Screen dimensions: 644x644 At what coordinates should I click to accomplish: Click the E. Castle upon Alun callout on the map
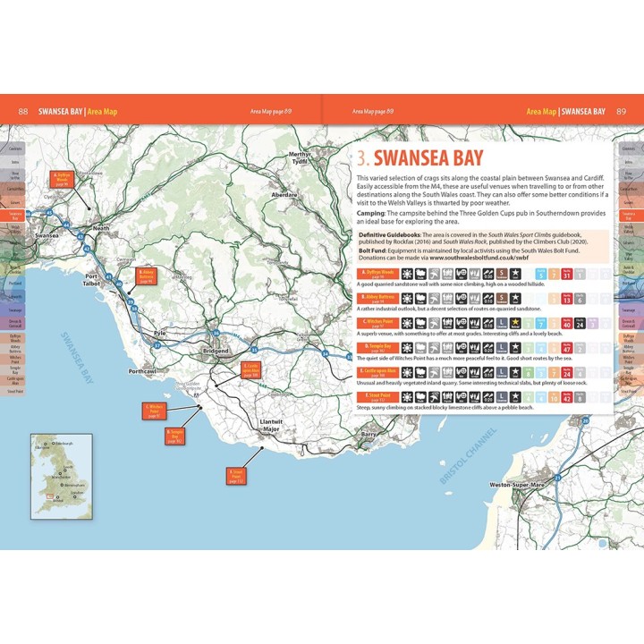[250, 370]
